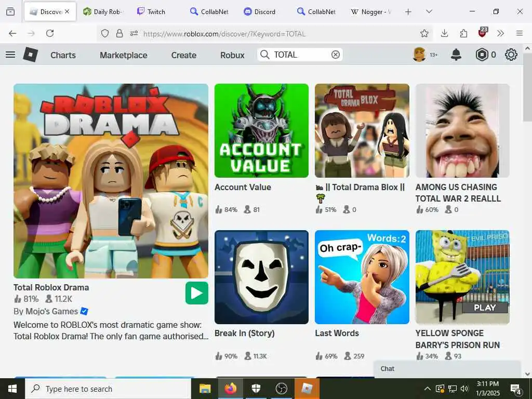Viewport: 532px width, 399px height.
Task: Open the Create page
Action: coord(183,55)
